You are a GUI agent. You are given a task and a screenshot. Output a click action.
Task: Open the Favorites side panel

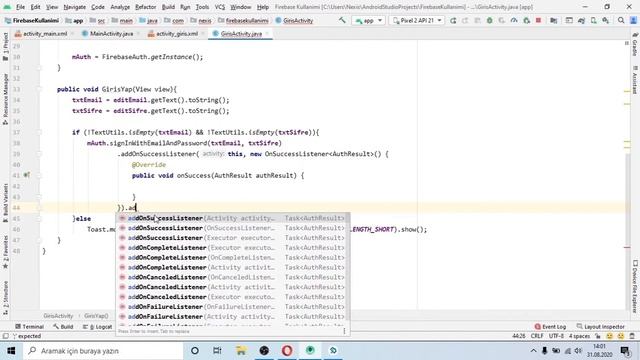click(5, 251)
